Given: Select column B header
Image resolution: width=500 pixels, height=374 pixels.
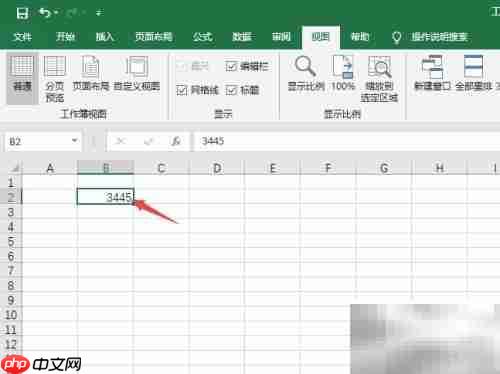Looking at the screenshot, I should [x=105, y=168].
